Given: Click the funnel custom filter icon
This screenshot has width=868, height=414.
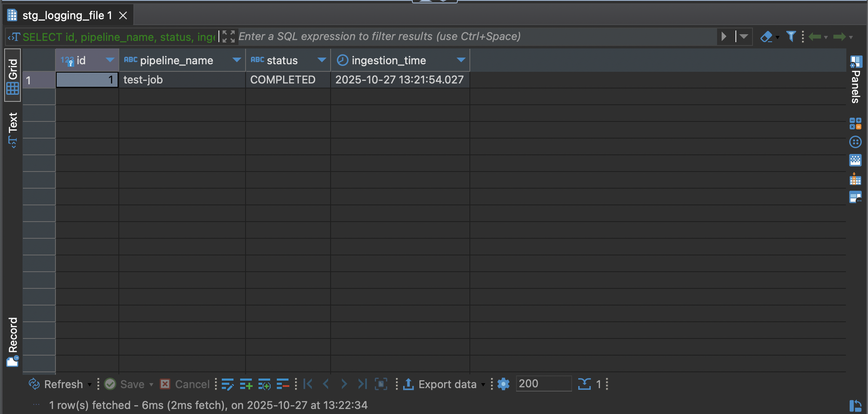Looking at the screenshot, I should [790, 37].
